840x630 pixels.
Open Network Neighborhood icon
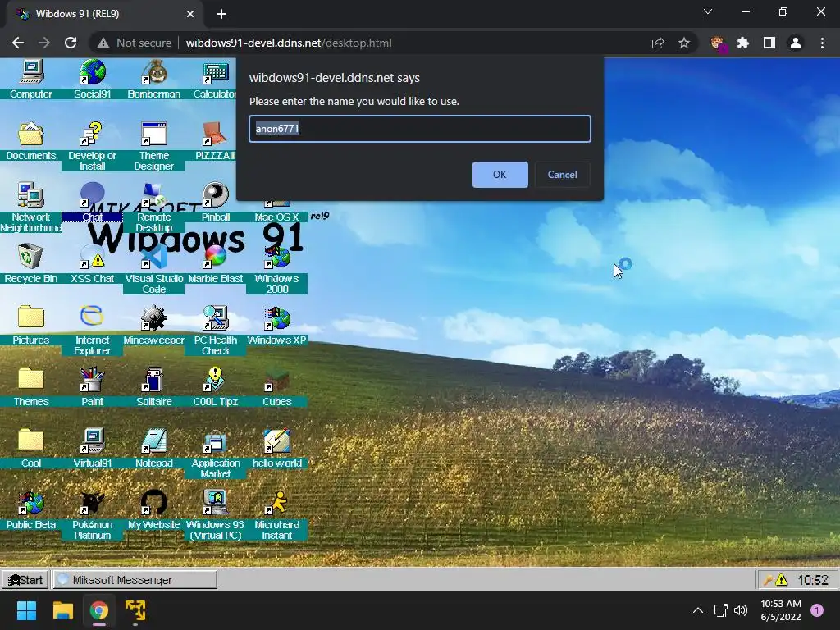coord(30,195)
